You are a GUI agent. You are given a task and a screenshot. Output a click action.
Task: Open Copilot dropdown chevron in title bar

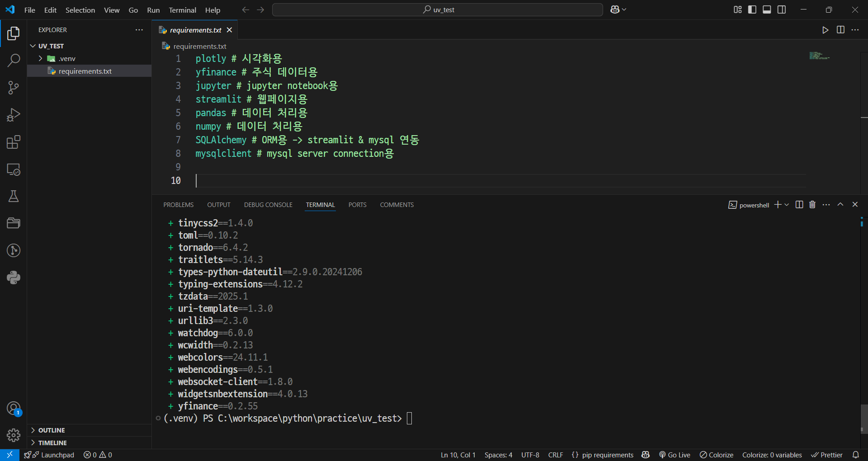[624, 9]
